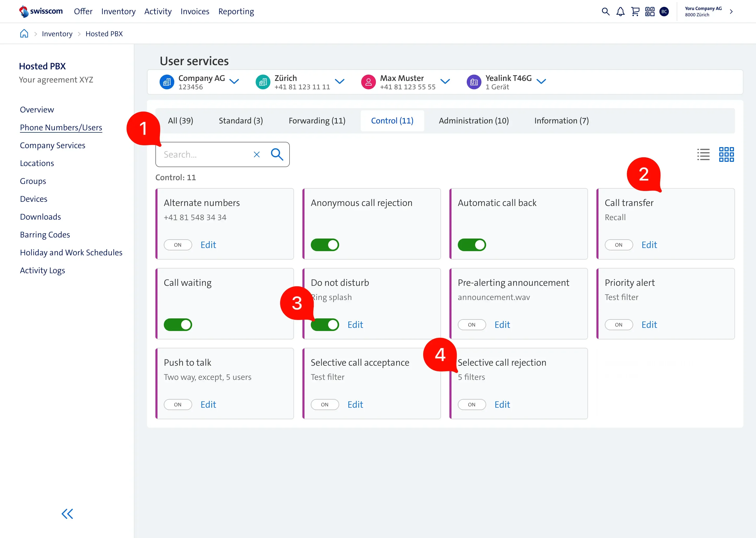Disable Anonymous call rejection
Image resolution: width=756 pixels, height=538 pixels.
click(x=325, y=245)
